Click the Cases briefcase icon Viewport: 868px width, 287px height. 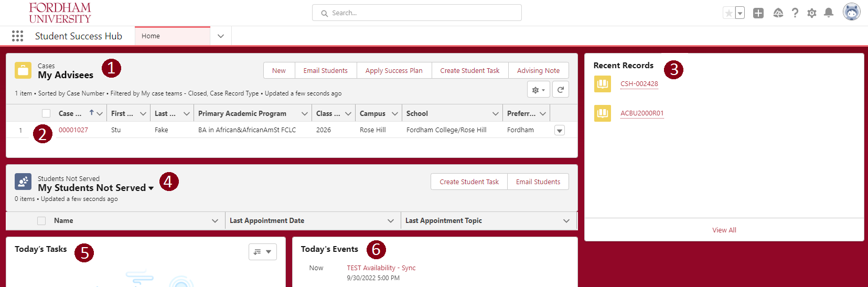tap(23, 70)
